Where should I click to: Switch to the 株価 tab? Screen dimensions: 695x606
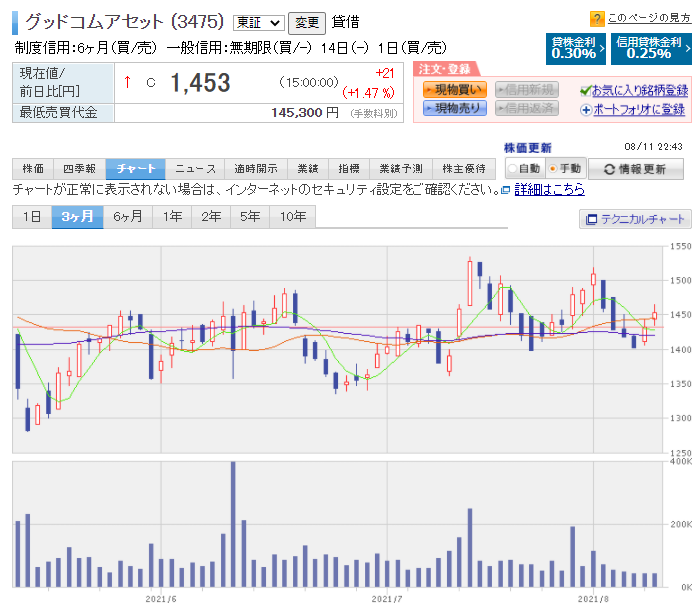33,169
